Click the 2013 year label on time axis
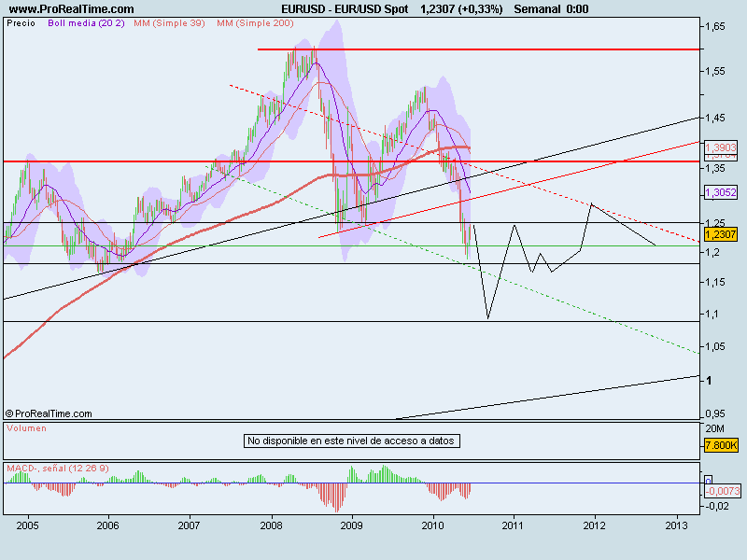Viewport: 747px width, 560px height. point(676,525)
